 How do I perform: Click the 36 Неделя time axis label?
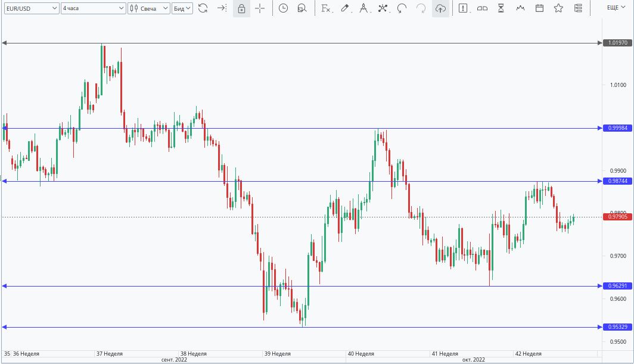pos(26,354)
